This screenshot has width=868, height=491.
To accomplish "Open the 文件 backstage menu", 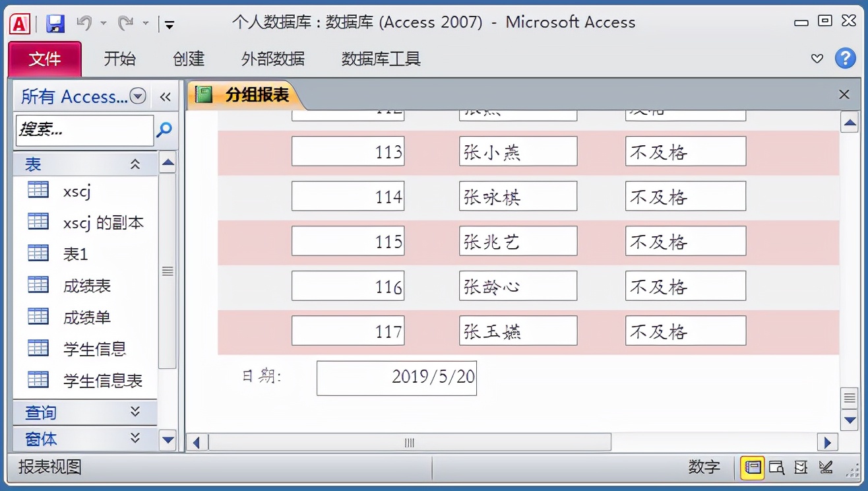I will point(44,59).
